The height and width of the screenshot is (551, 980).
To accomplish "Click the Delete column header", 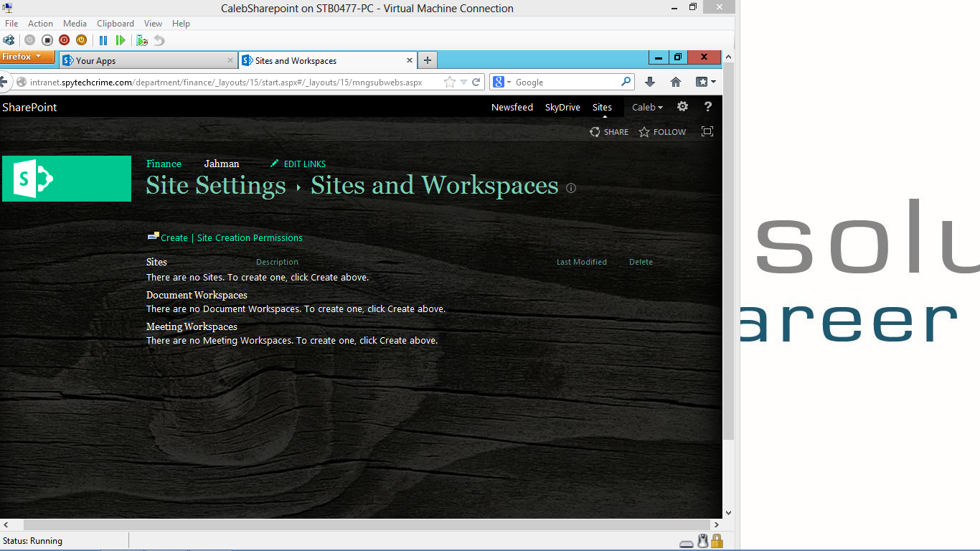I will [x=641, y=262].
